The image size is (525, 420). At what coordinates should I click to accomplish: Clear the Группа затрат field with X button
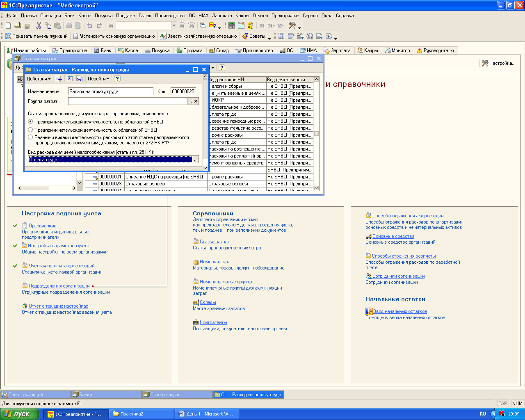point(196,101)
